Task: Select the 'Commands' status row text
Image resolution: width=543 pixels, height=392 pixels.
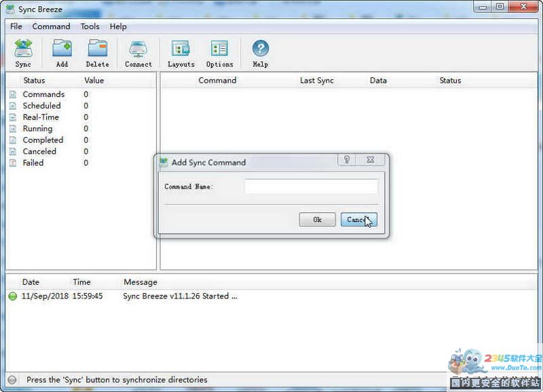Action: [43, 94]
